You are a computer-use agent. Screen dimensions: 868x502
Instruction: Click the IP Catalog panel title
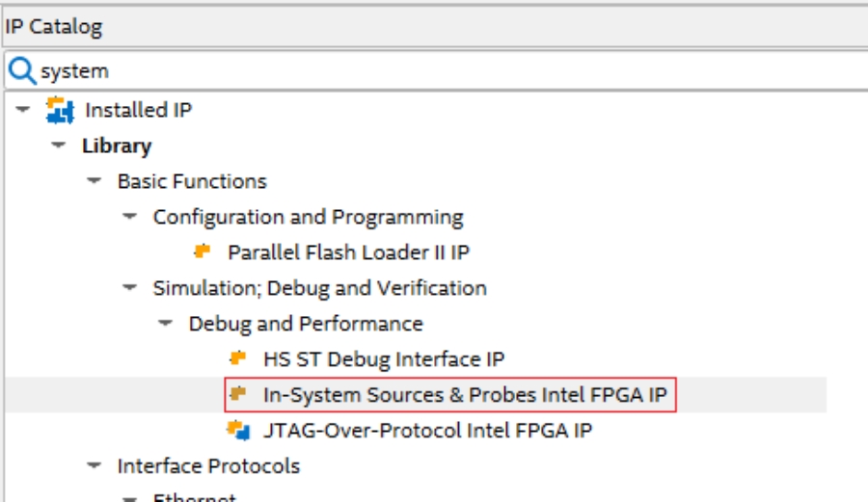(x=53, y=27)
